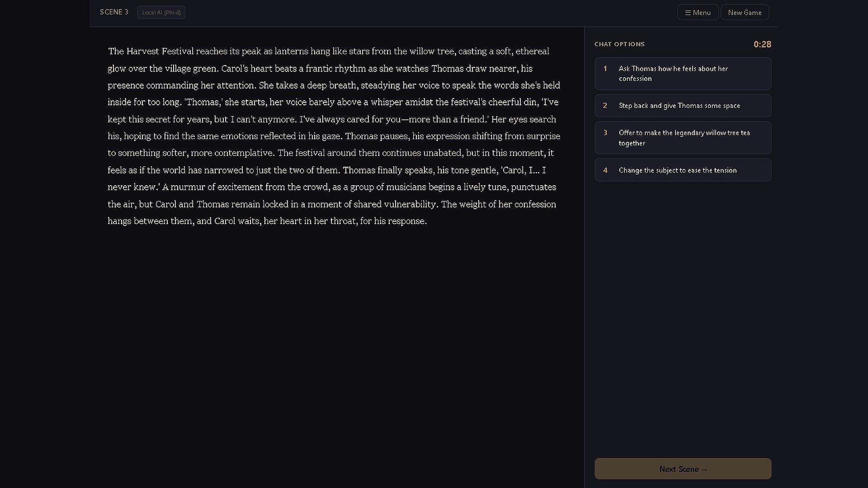The height and width of the screenshot is (488, 868).
Task: Click the number 2 option badge
Action: pyautogui.click(x=605, y=106)
